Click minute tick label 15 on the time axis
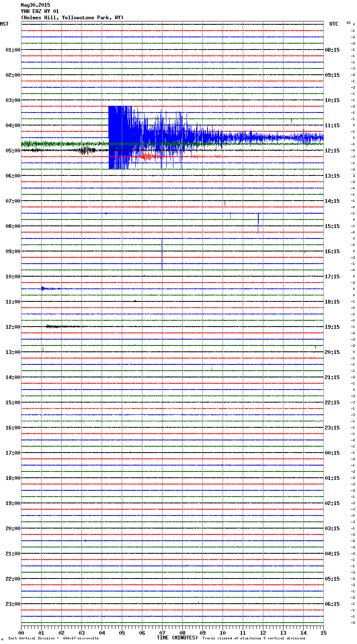357x644 pixels. (x=323, y=633)
